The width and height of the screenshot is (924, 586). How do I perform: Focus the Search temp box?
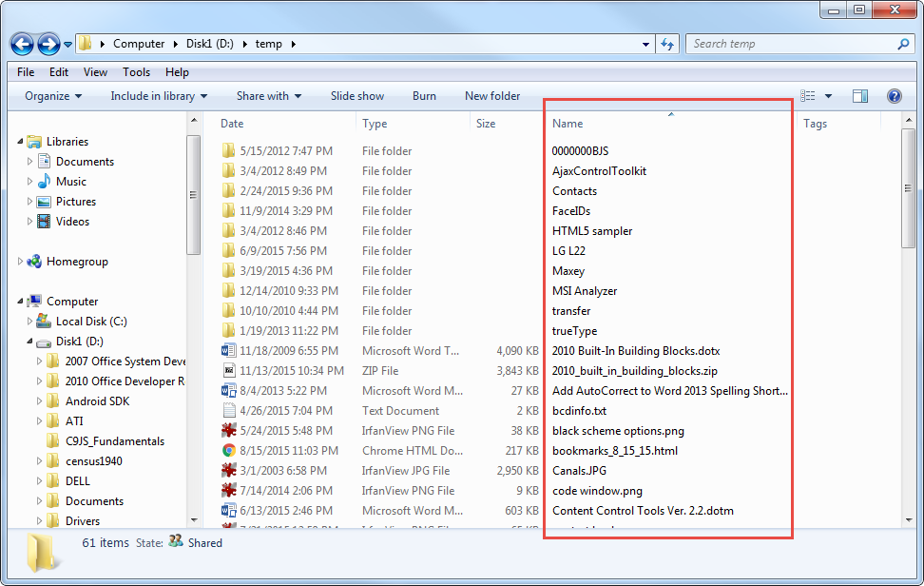click(793, 44)
